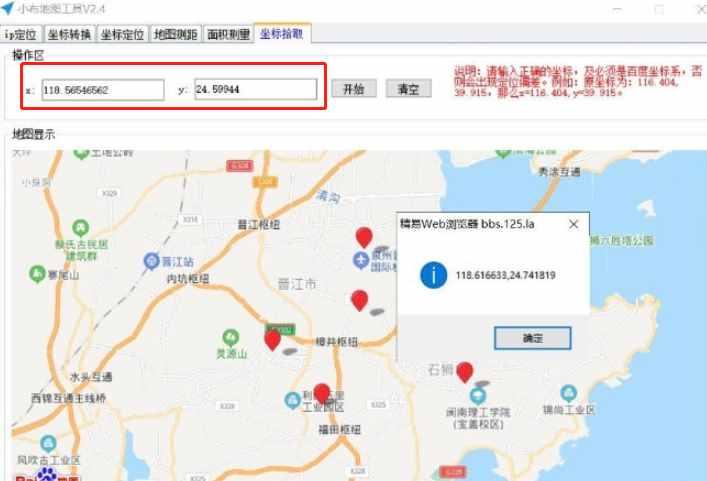707x481 pixels.
Task: Click the red marker near the airport
Action: click(x=364, y=238)
